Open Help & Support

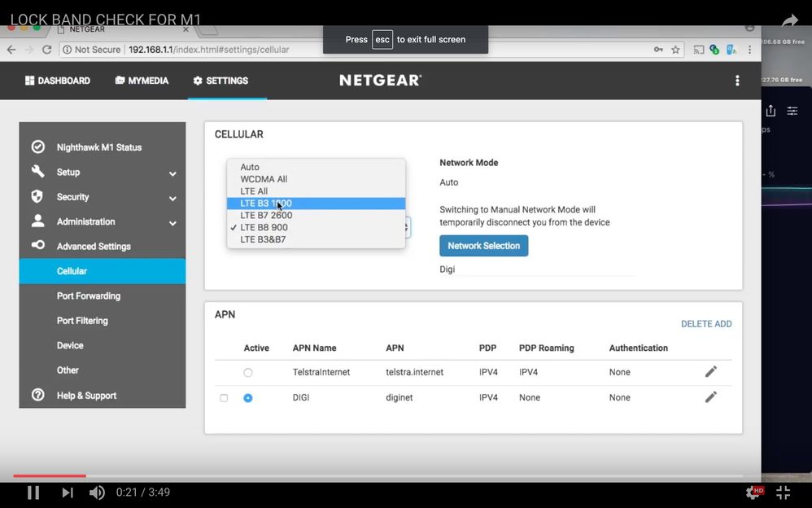(86, 396)
